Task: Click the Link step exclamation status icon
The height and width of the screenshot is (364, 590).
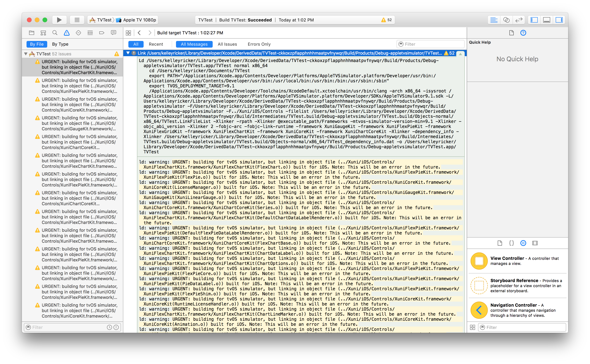Action: click(134, 53)
